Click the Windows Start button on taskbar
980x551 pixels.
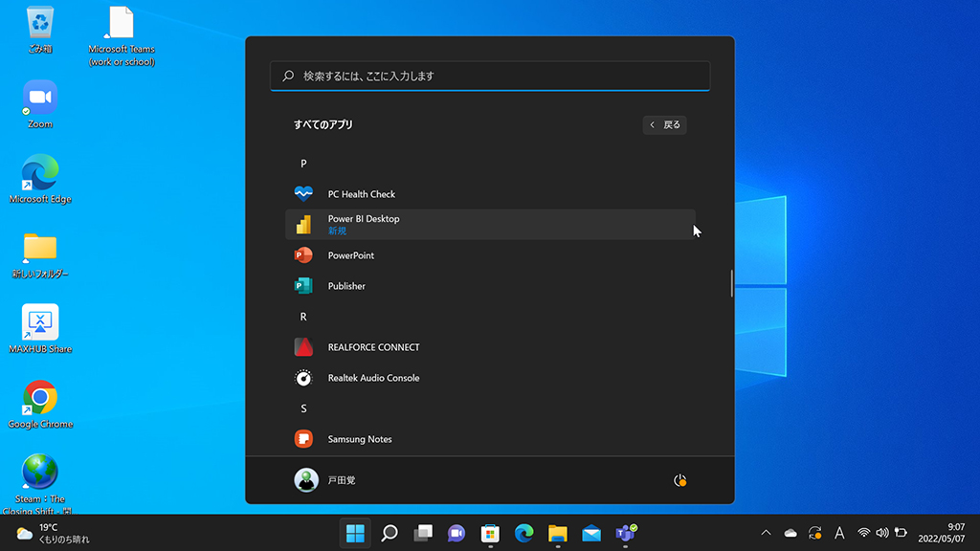pos(355,533)
